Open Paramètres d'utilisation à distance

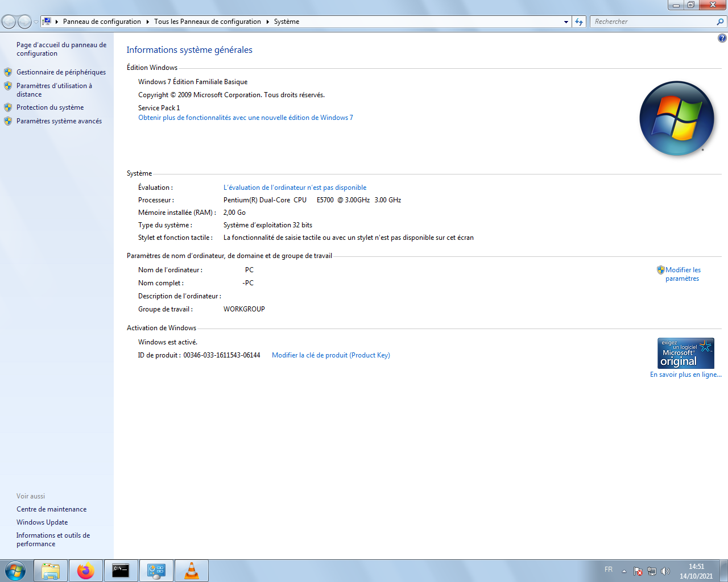click(x=54, y=90)
